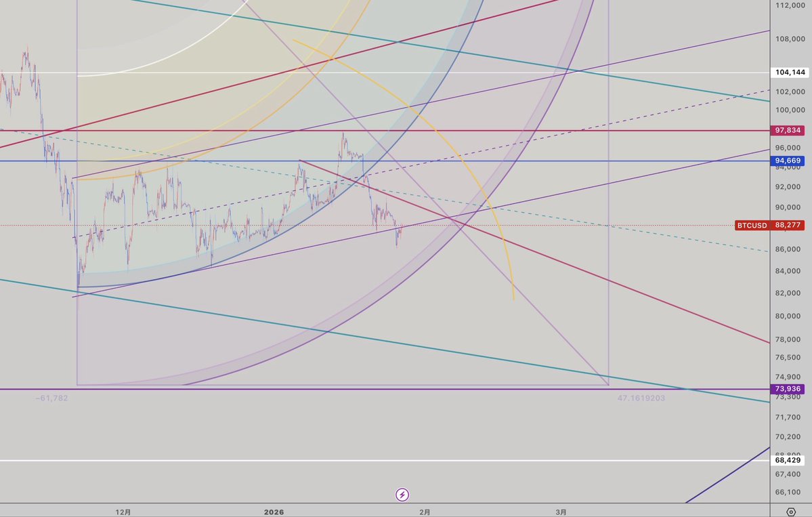Select the 73,936 purple price label

788,389
